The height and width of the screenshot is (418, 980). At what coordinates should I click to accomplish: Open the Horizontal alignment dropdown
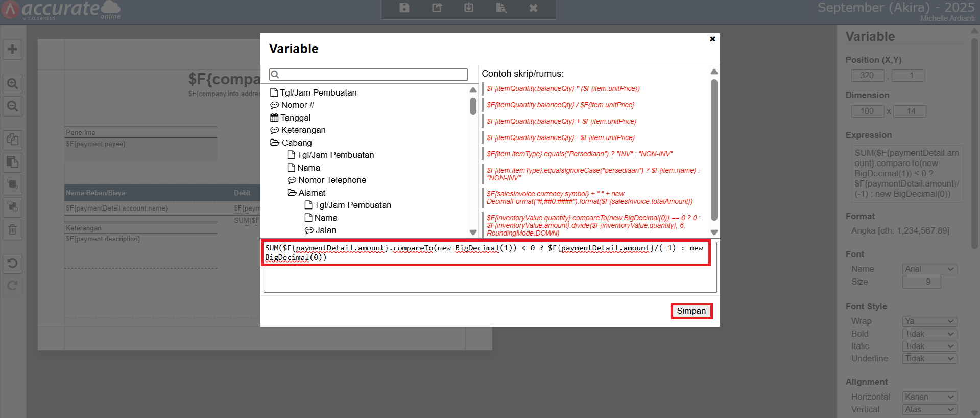(x=929, y=397)
